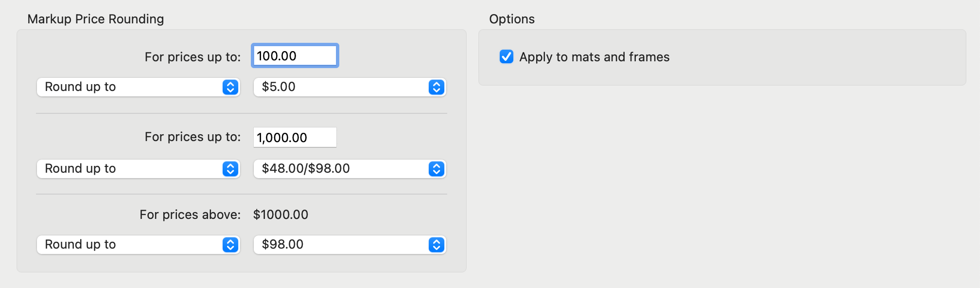Click into the 1,000.00 price limit field
The height and width of the screenshot is (288, 980).
point(295,138)
